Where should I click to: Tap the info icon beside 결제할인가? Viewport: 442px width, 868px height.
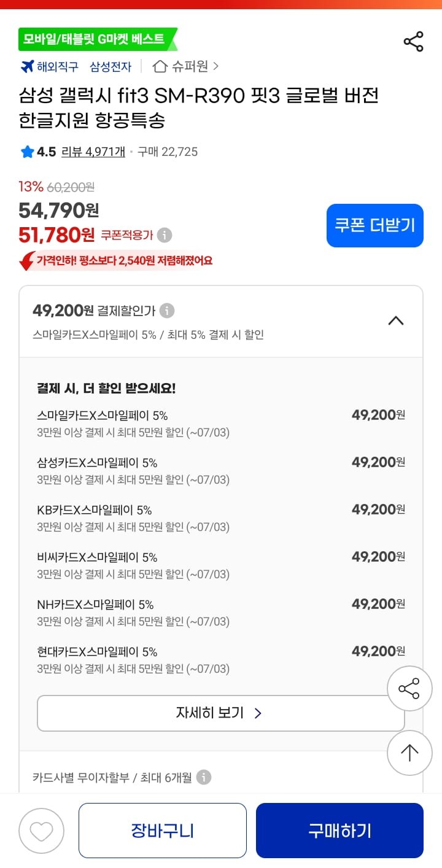[167, 311]
